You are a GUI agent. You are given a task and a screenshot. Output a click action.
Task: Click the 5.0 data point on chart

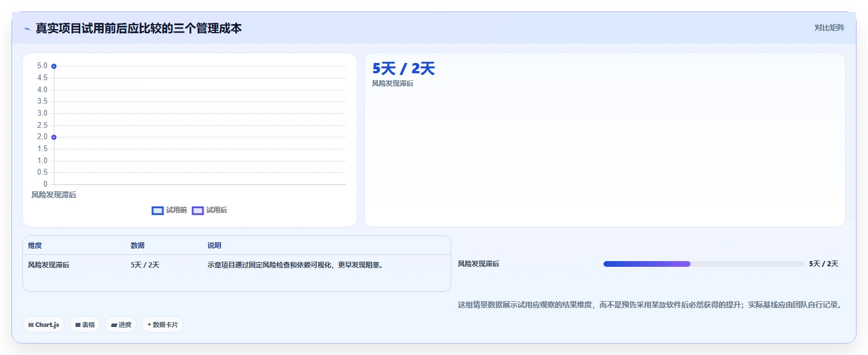tap(54, 66)
